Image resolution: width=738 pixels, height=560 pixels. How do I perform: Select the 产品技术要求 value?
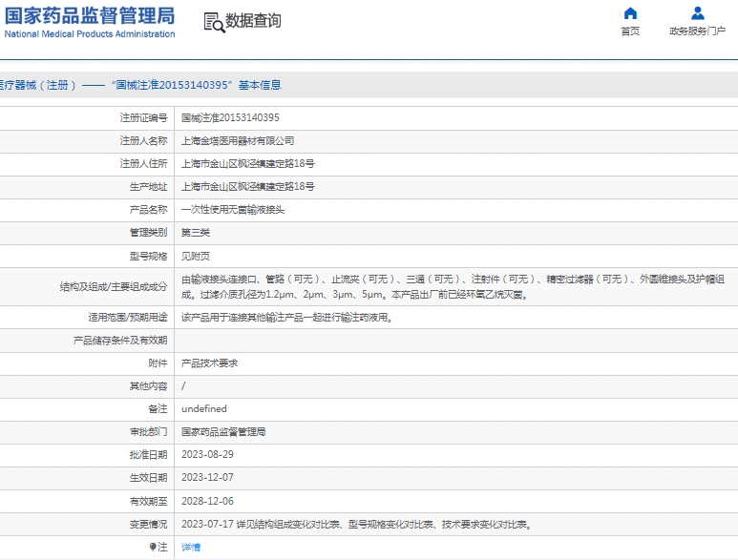[209, 363]
